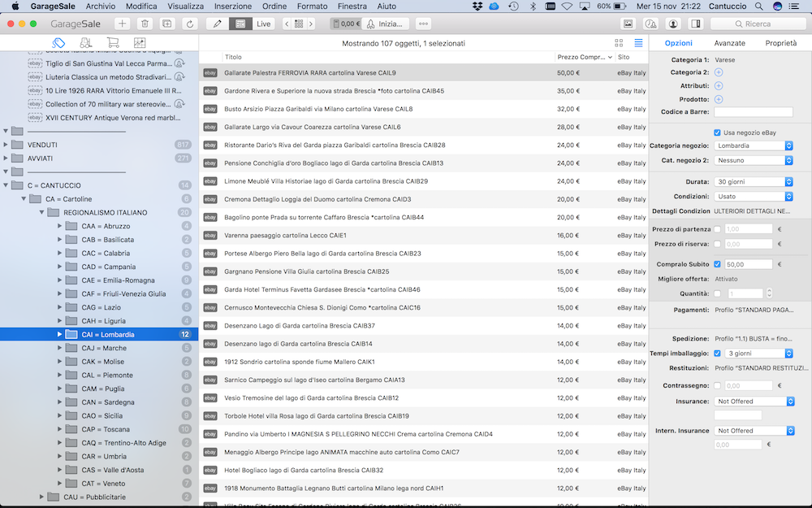Click the Titolo column header

[x=388, y=57]
